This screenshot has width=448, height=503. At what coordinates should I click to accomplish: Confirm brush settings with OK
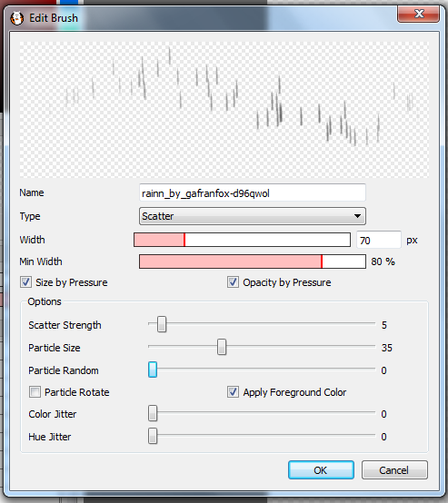321,470
